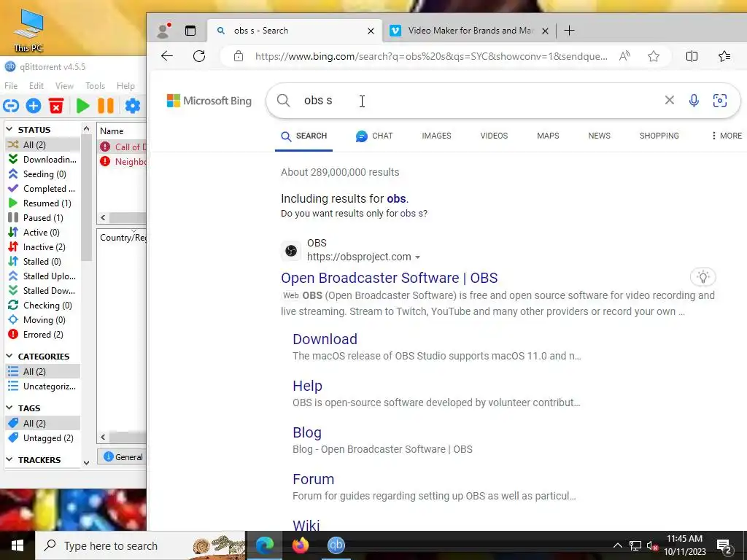Switch to the IMAGES search tab
The width and height of the screenshot is (747, 560).
point(436,136)
